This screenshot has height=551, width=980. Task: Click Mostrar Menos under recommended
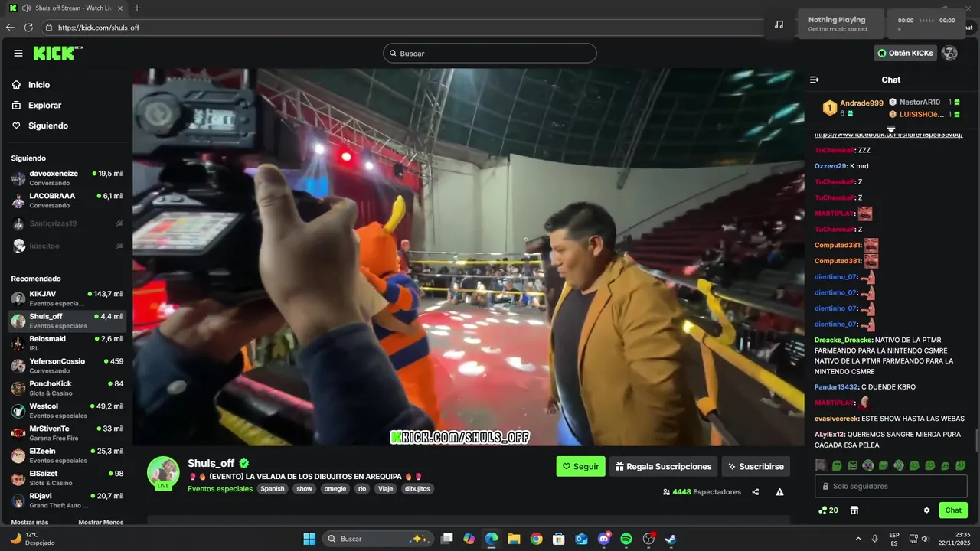101,523
